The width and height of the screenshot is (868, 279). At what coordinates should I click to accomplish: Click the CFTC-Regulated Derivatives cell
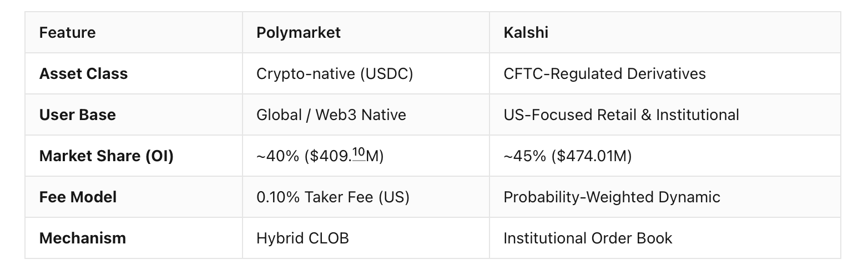[x=604, y=73]
